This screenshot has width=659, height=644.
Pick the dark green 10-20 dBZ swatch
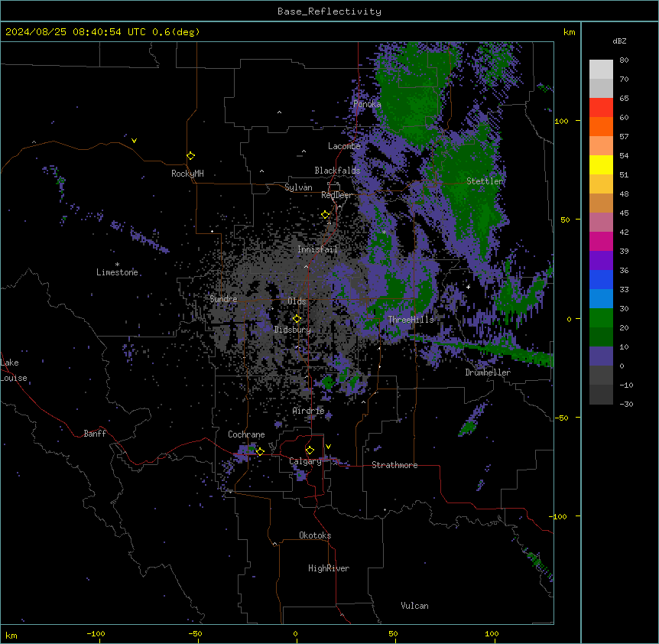pos(601,337)
